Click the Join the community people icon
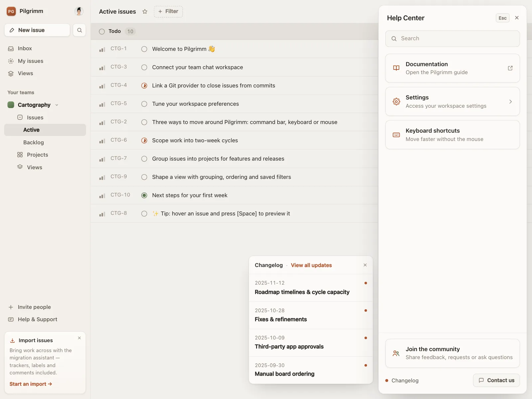Image resolution: width=532 pixels, height=399 pixels. [396, 353]
